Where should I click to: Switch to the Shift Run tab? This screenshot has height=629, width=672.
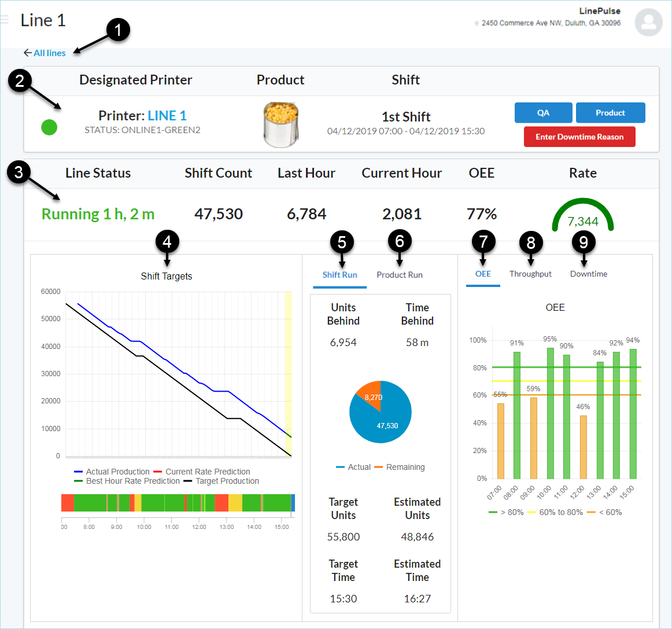[339, 275]
